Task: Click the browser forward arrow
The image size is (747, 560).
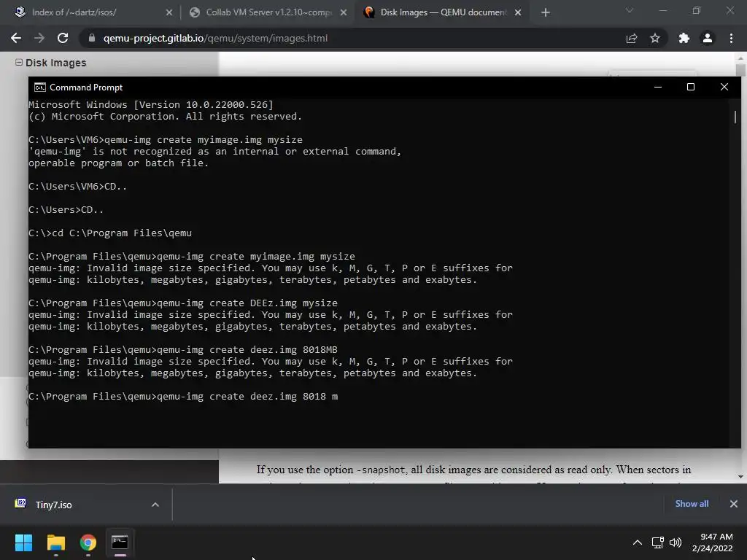Action: pos(39,38)
